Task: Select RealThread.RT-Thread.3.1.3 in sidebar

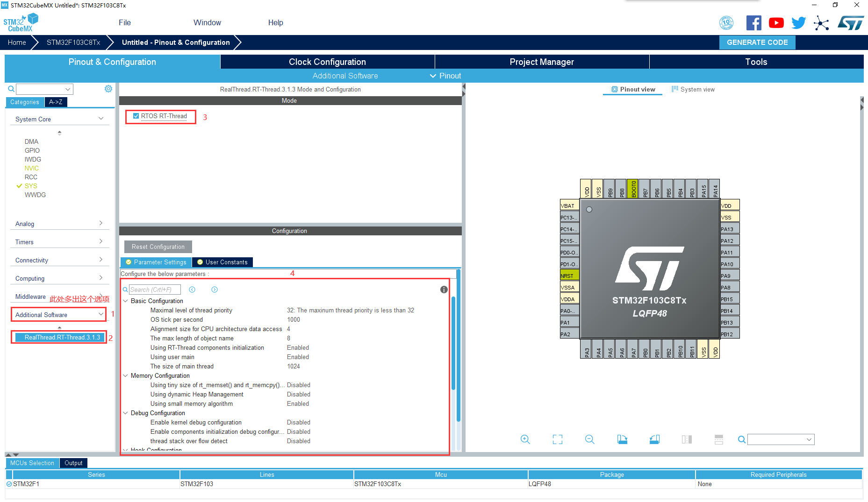Action: (58, 337)
